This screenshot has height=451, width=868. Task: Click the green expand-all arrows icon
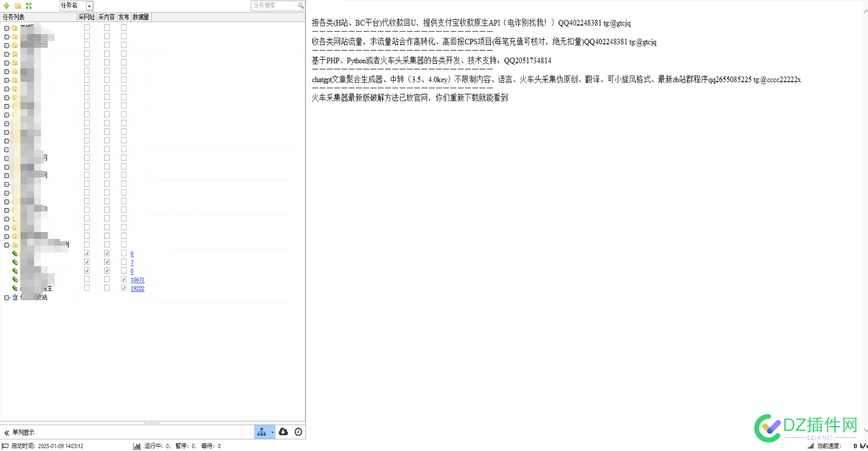[29, 6]
